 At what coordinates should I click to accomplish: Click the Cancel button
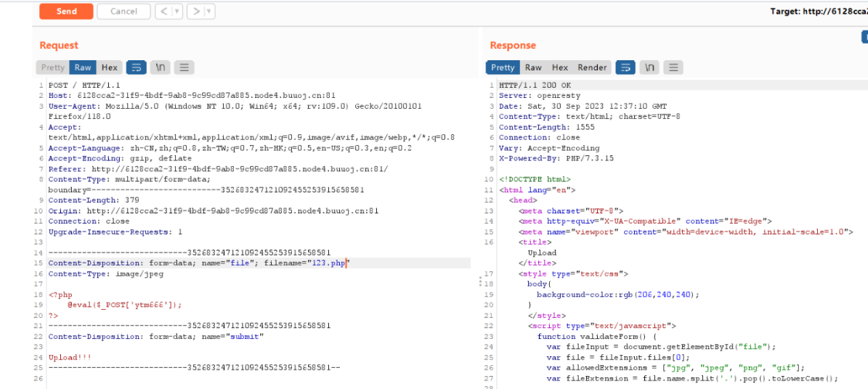pyautogui.click(x=123, y=12)
